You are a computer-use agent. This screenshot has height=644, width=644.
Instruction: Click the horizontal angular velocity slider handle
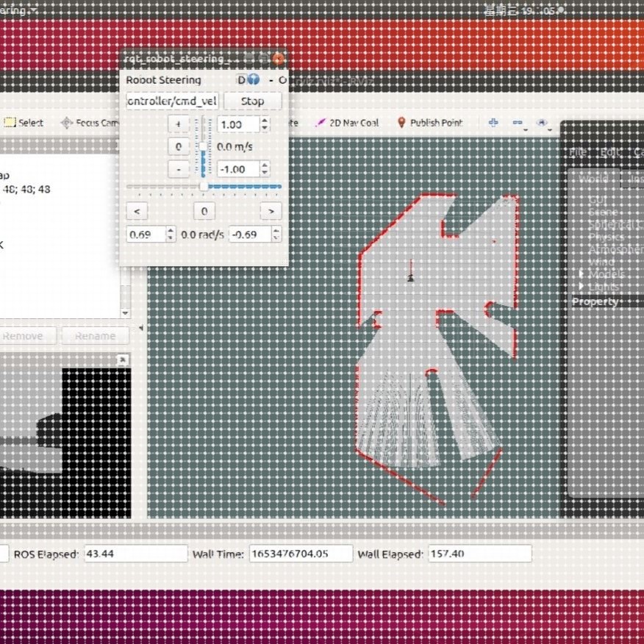[x=204, y=187]
